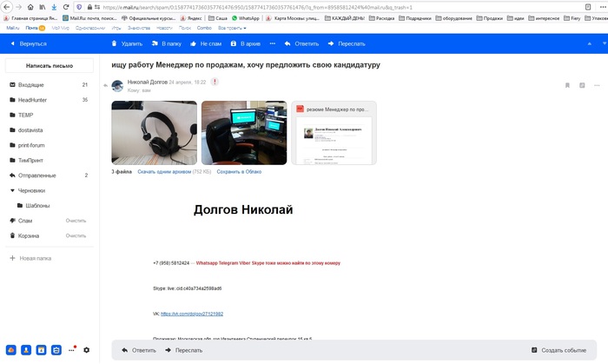Delete message with Удалить trash icon
This screenshot has width=608, height=364.
(x=127, y=43)
